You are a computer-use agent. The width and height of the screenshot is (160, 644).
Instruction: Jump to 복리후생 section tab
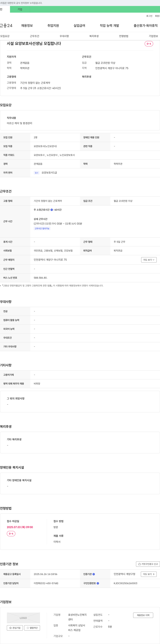click(x=94, y=36)
